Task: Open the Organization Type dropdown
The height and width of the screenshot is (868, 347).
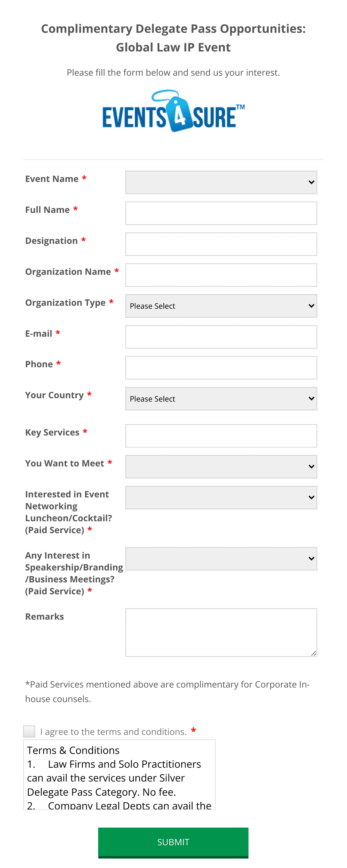Action: 221,306
